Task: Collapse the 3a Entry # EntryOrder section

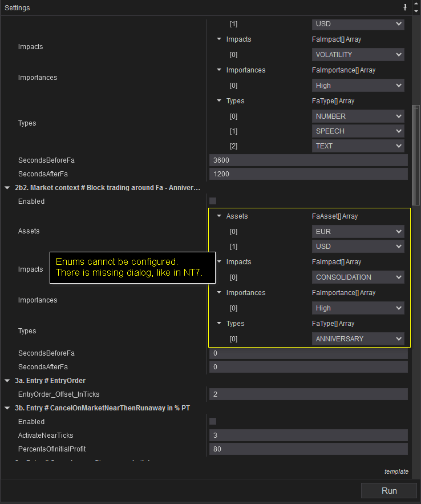Action: [x=7, y=381]
